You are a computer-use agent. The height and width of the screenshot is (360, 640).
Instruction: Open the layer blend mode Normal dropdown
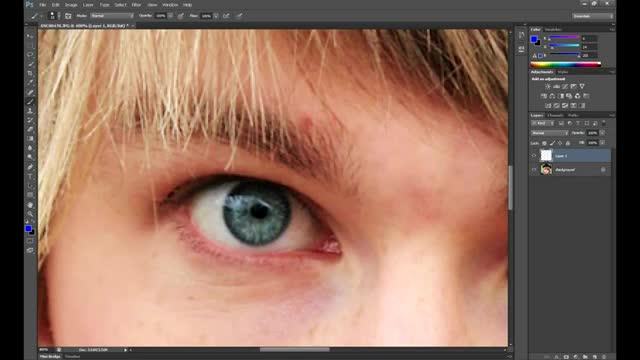[x=549, y=133]
